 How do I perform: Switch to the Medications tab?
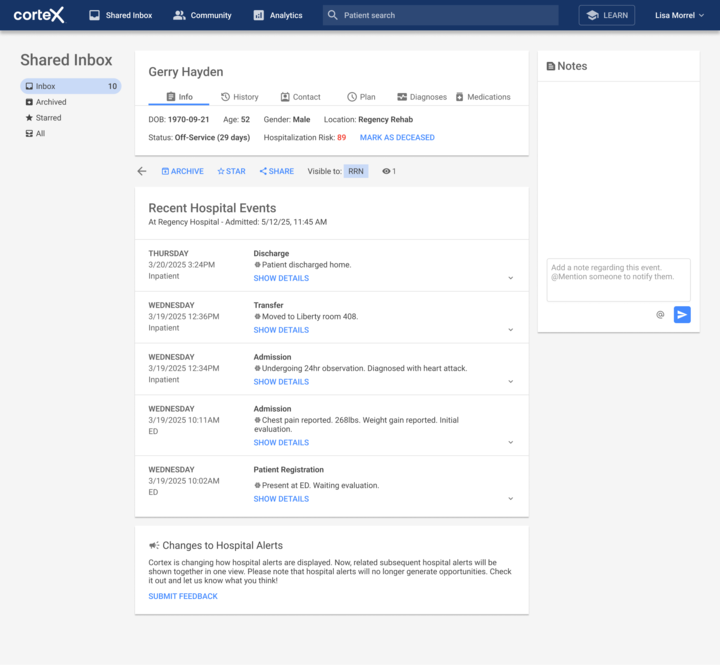pyautogui.click(x=483, y=97)
